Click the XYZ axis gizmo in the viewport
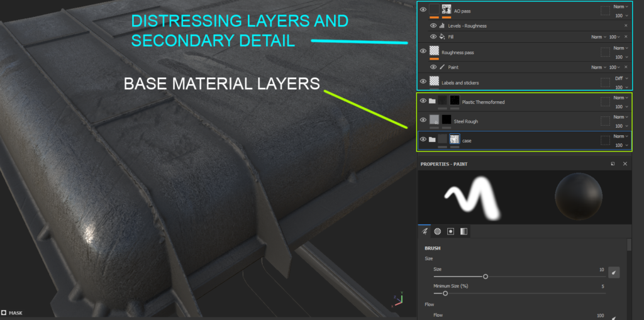The height and width of the screenshot is (320, 644). (x=397, y=299)
